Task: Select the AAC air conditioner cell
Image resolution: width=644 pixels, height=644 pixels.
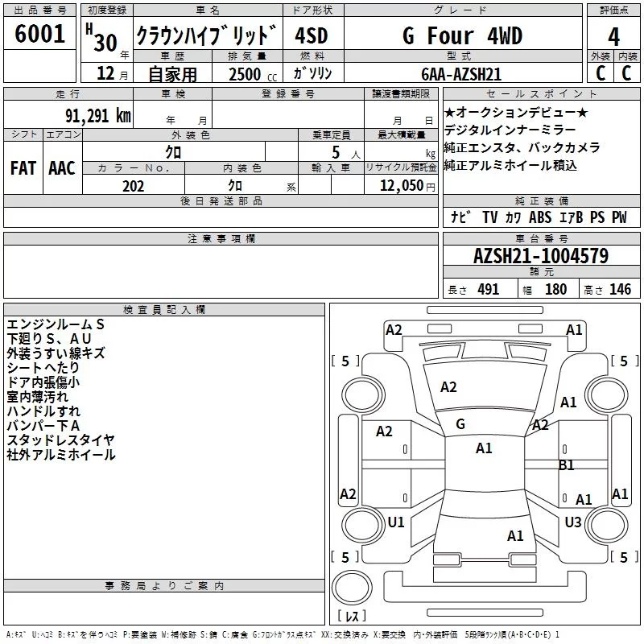Action: coord(61,168)
